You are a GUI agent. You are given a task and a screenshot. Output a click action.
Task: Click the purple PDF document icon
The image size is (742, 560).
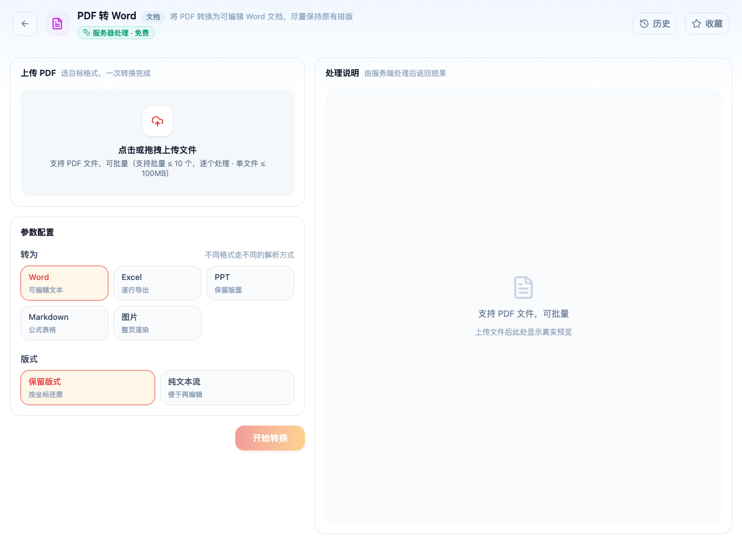(x=57, y=24)
